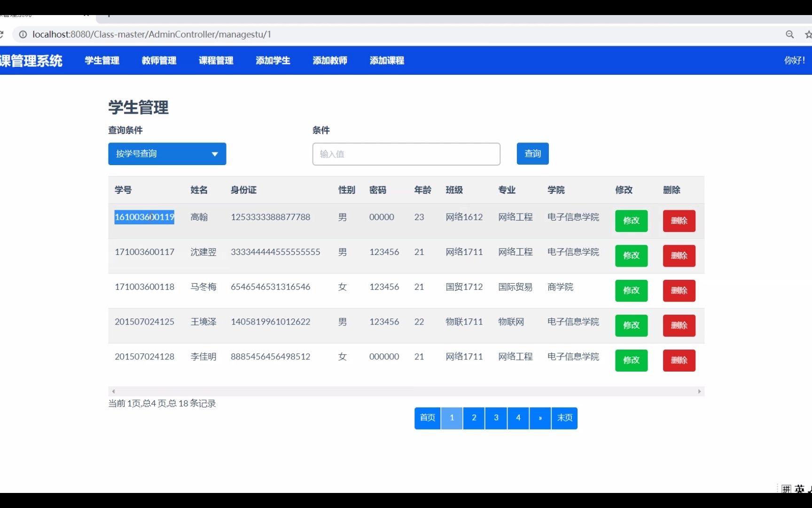This screenshot has width=812, height=508.
Task: Open 添加课程 from the navbar
Action: tap(386, 61)
